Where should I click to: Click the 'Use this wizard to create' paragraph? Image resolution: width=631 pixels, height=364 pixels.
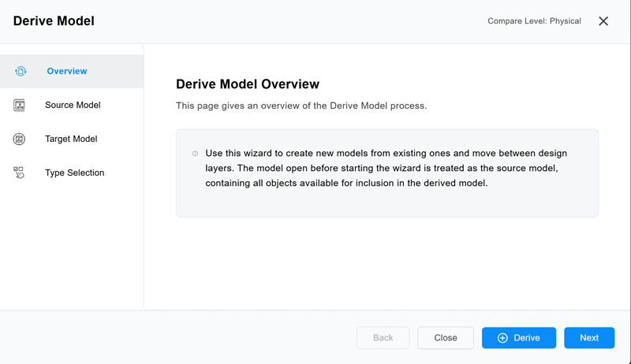tap(386, 168)
